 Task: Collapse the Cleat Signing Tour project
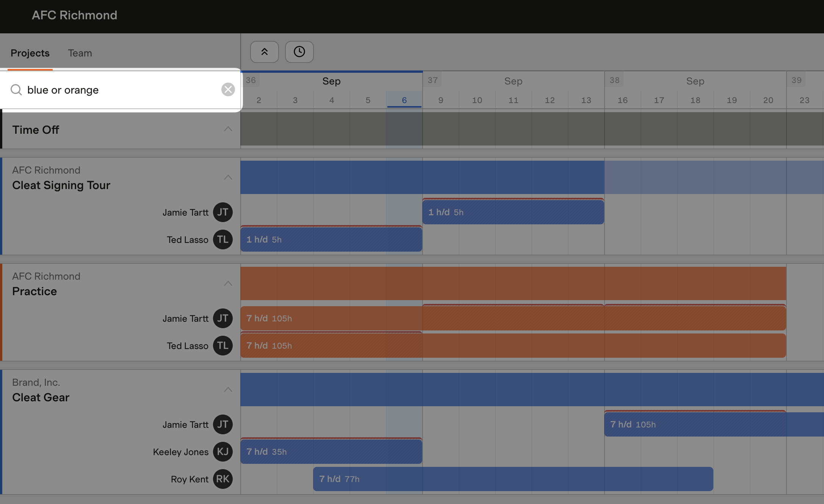[x=228, y=177]
